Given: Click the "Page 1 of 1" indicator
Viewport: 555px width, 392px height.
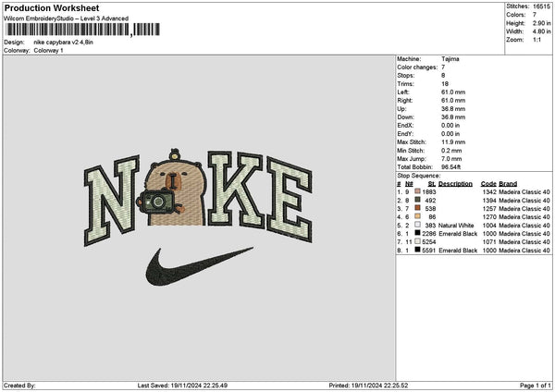Looking at the screenshot, I should tap(536, 386).
